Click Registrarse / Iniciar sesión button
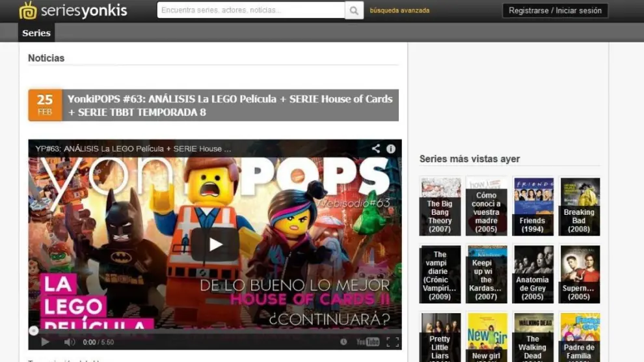Screen dimensions: 644x362 [x=556, y=10]
